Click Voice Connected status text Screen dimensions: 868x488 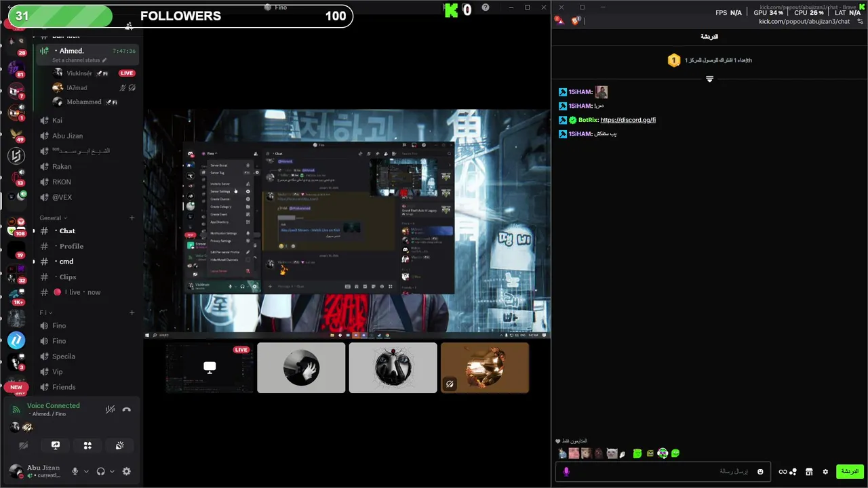tap(53, 405)
